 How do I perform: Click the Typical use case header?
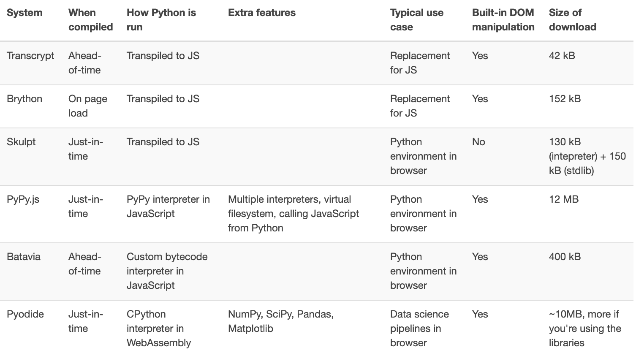click(x=416, y=20)
